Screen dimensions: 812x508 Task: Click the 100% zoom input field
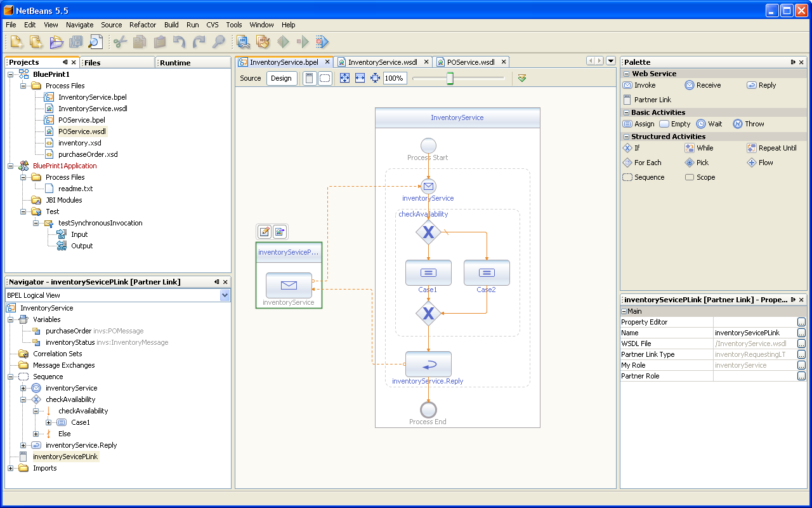[395, 78]
